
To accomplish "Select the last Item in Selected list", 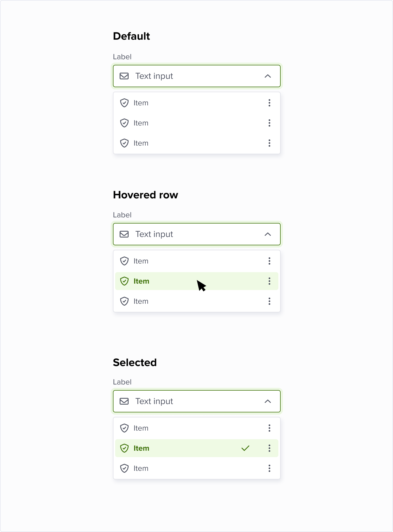I will coord(141,468).
